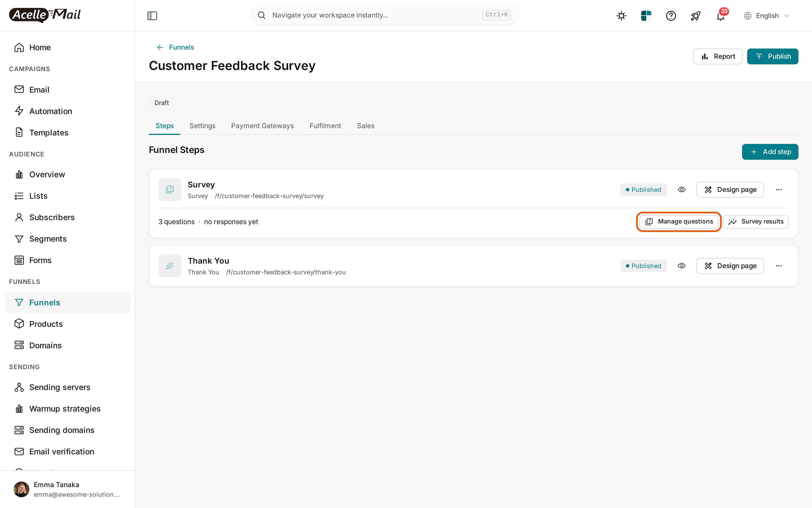Viewport: 812px width, 508px height.
Task: Open Forms in sidebar
Action: pyautogui.click(x=67, y=260)
